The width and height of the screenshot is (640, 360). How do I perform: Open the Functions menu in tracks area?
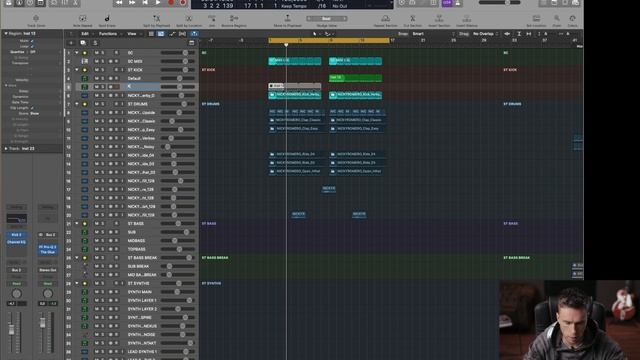[107, 34]
